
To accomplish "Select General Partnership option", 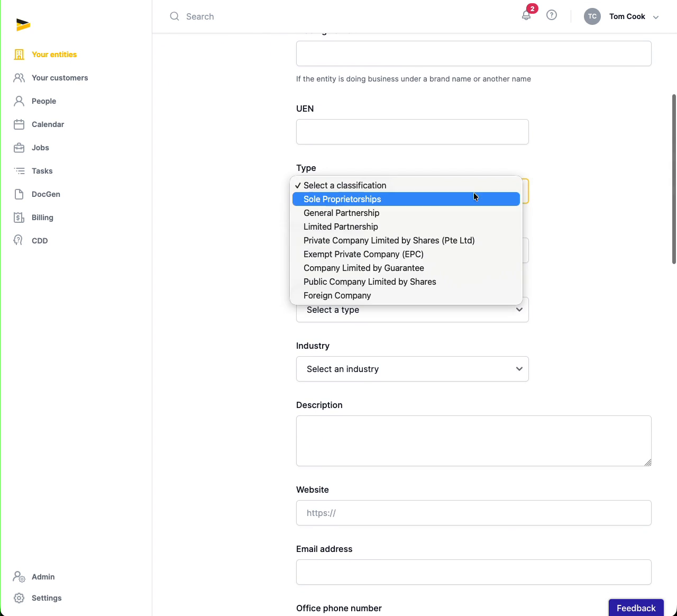I will (x=406, y=213).
